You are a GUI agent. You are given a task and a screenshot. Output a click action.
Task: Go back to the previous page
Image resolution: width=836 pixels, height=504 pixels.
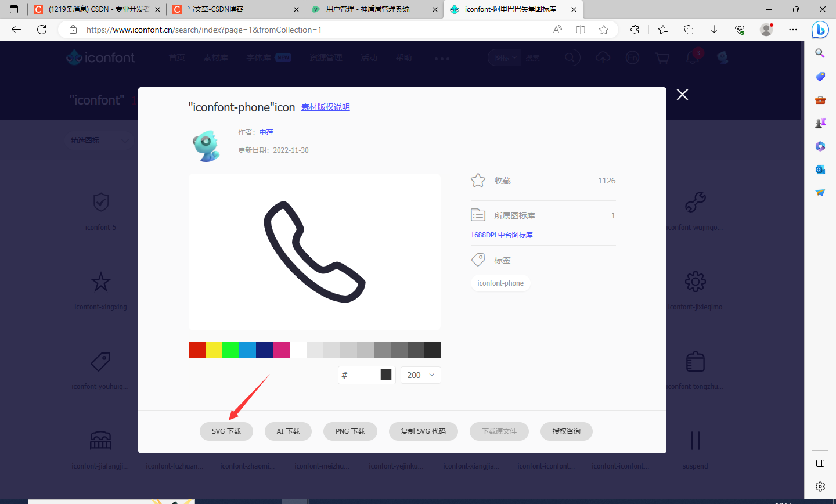(x=16, y=30)
